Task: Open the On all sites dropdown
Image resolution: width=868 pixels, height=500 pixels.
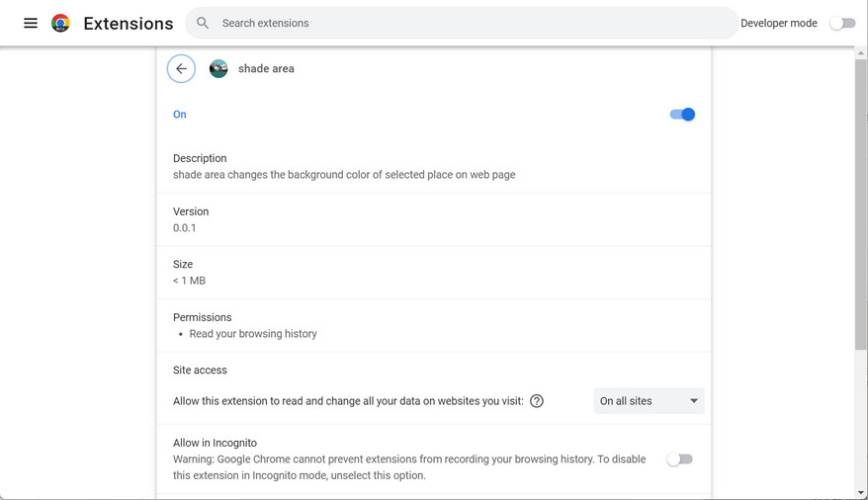Action: click(649, 401)
